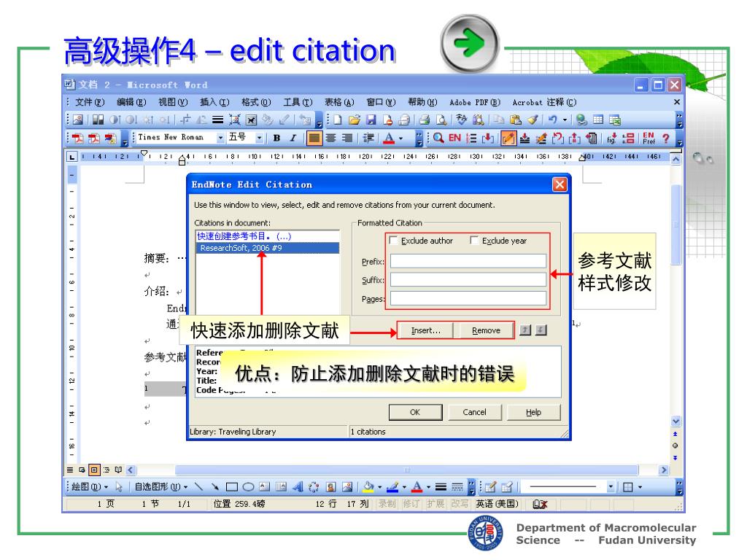Click the New blank document icon
Image resolution: width=747 pixels, height=560 pixels.
(x=338, y=120)
